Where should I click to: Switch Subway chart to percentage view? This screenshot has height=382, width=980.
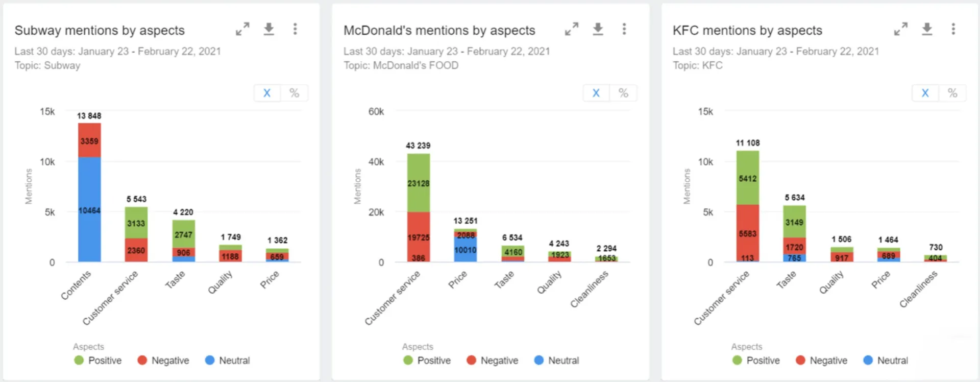click(295, 93)
